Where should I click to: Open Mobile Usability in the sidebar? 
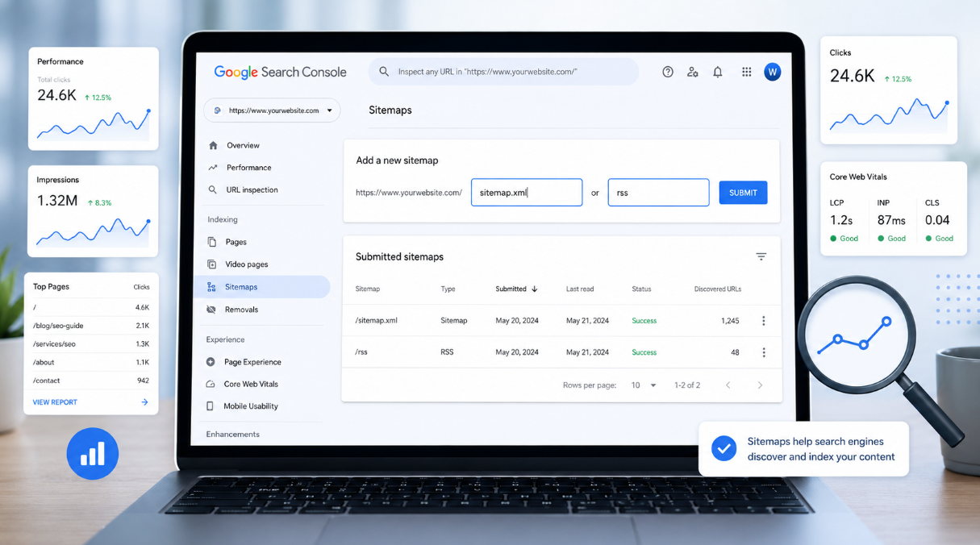[251, 406]
